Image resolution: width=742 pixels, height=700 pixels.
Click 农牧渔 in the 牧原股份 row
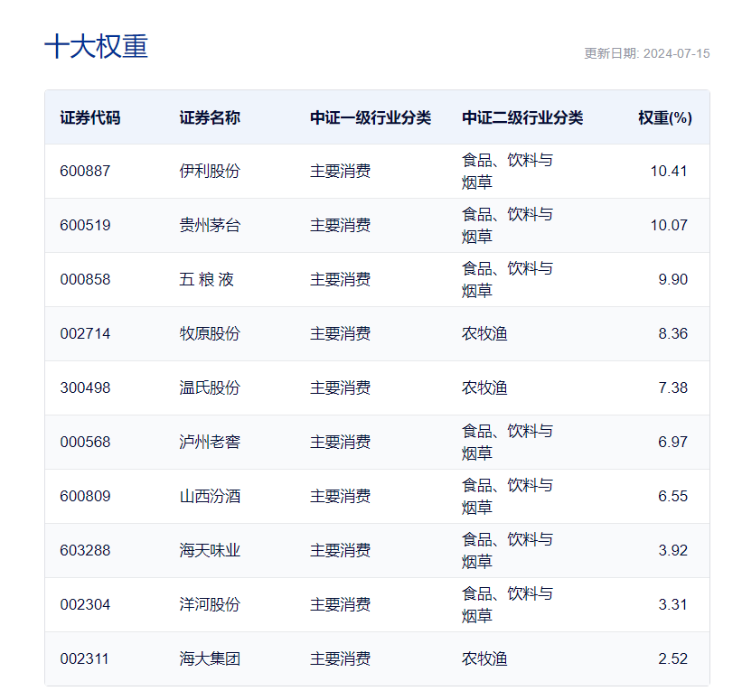click(x=484, y=333)
